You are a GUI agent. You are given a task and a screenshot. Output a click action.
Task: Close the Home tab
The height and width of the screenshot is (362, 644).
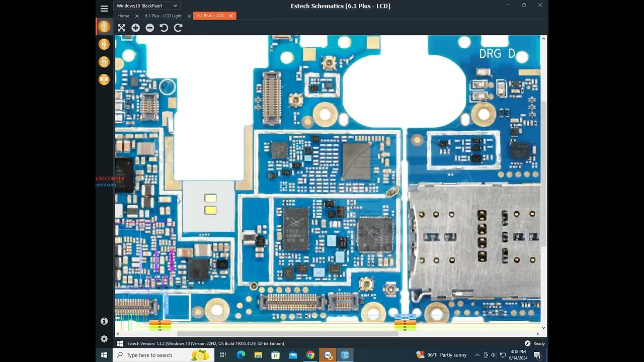137,16
